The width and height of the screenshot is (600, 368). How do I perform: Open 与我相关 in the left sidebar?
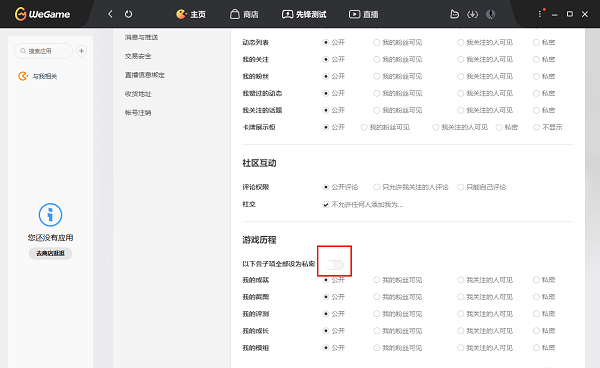coord(38,76)
